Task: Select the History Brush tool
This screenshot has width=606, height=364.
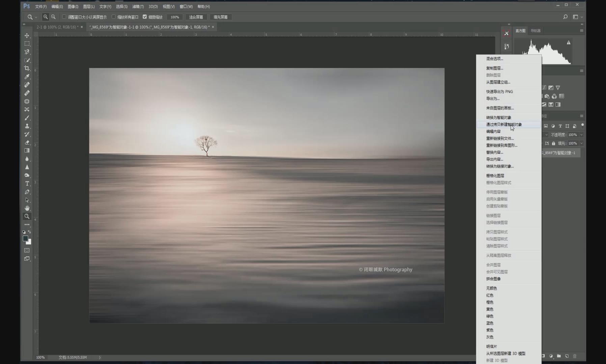Action: pos(27,134)
